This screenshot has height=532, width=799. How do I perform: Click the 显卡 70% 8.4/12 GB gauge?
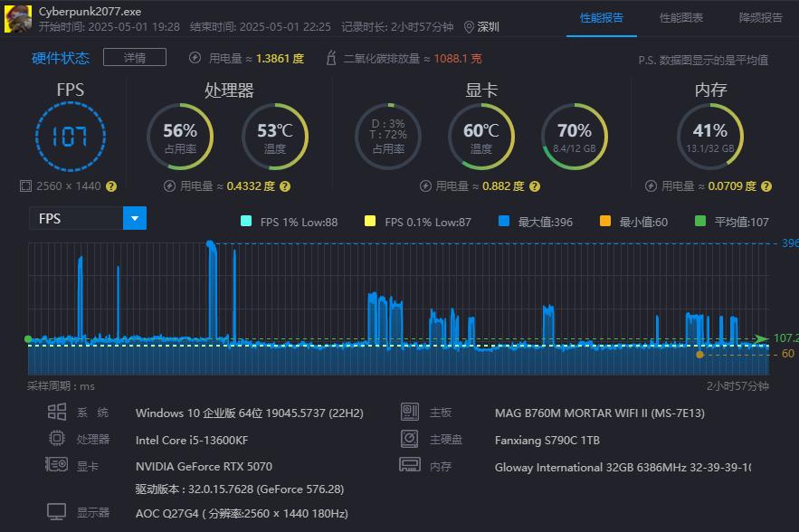[x=575, y=137]
